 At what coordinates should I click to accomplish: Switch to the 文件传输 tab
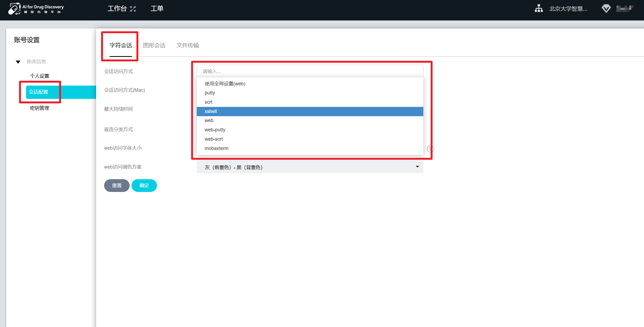pos(188,45)
